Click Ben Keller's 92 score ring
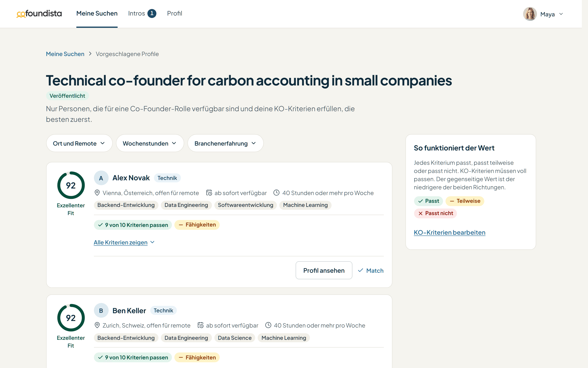Screen dimensions: 588x368 [x=71, y=318]
